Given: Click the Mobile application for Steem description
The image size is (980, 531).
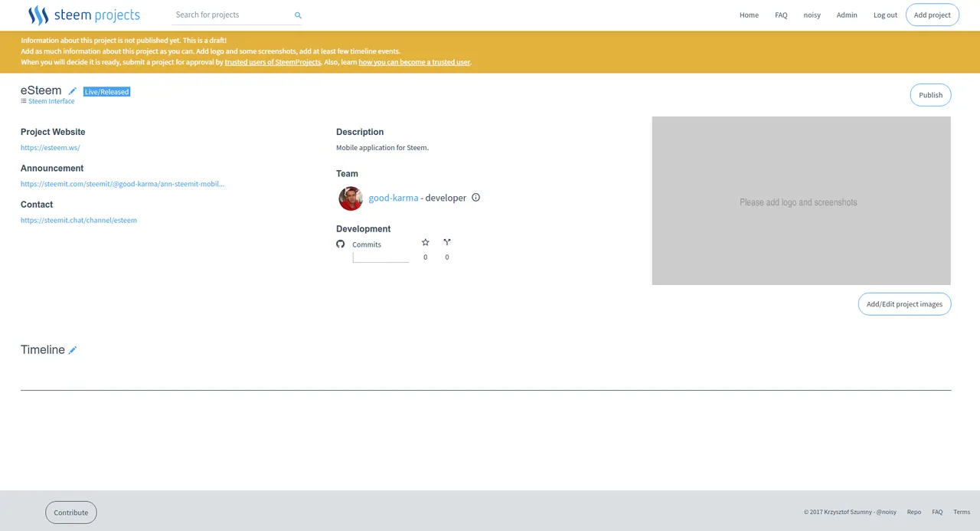Looking at the screenshot, I should tap(382, 148).
